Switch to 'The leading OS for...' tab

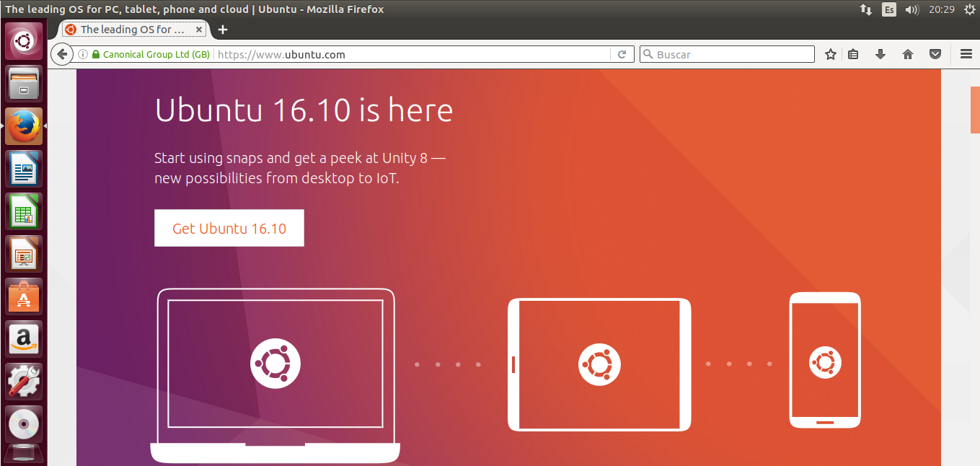click(130, 30)
